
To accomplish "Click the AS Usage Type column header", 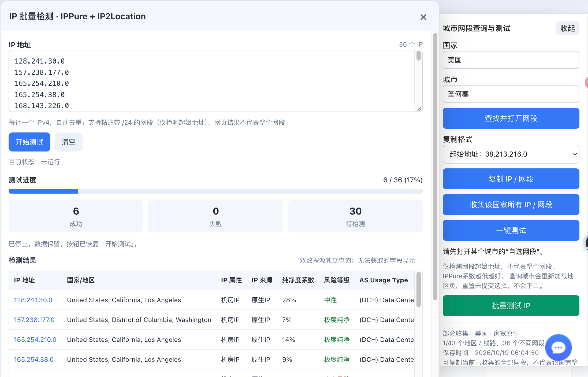I will coord(384,280).
